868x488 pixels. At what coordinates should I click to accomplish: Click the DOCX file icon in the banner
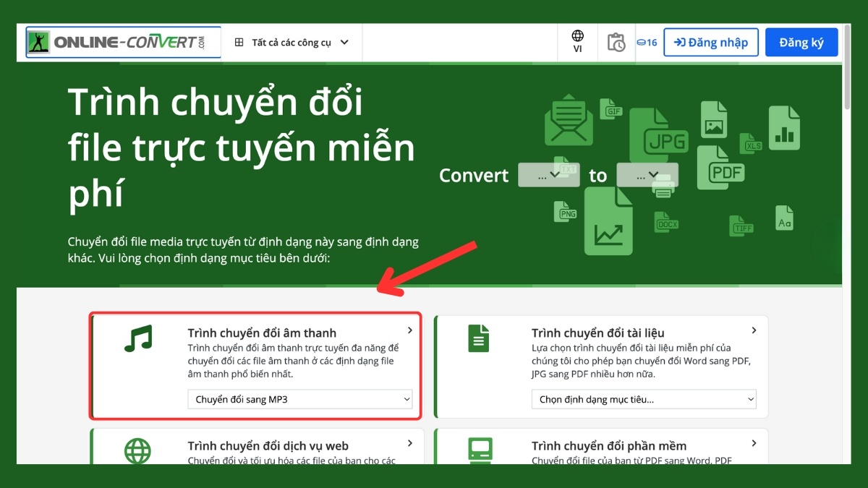(665, 222)
